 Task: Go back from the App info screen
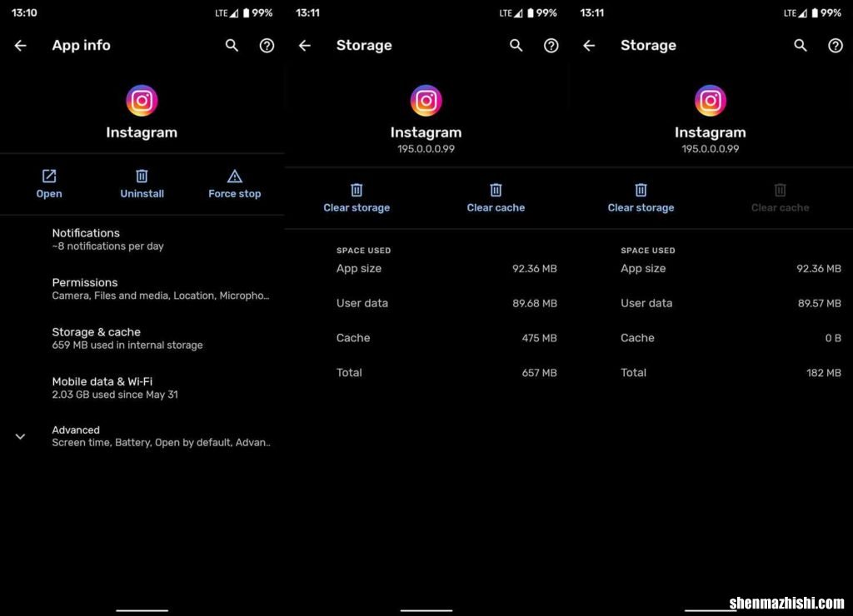pos(21,46)
